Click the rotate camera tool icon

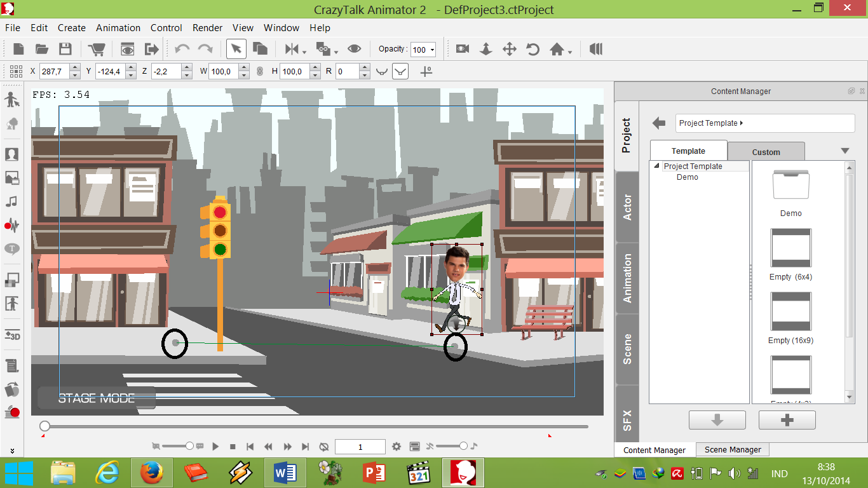(532, 50)
